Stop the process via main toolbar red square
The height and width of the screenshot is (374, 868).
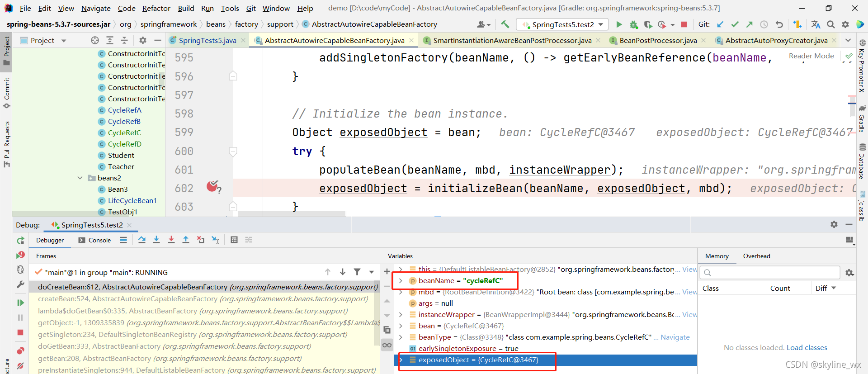684,24
